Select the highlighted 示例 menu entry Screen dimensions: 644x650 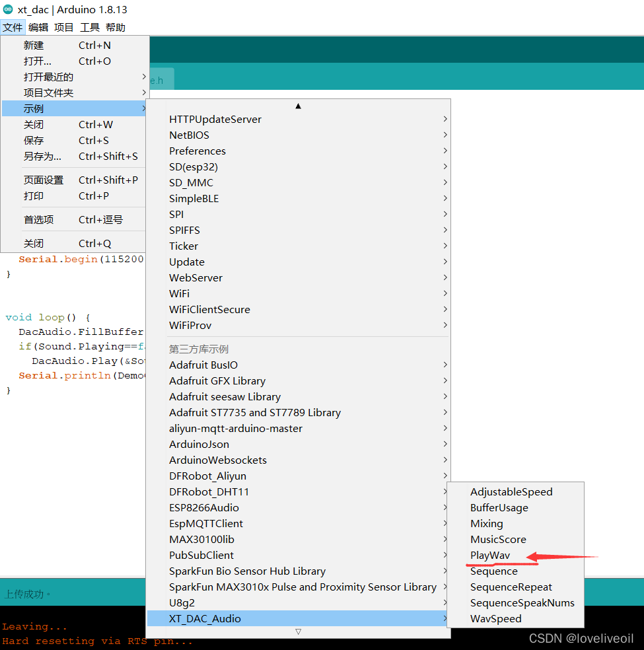coord(74,108)
